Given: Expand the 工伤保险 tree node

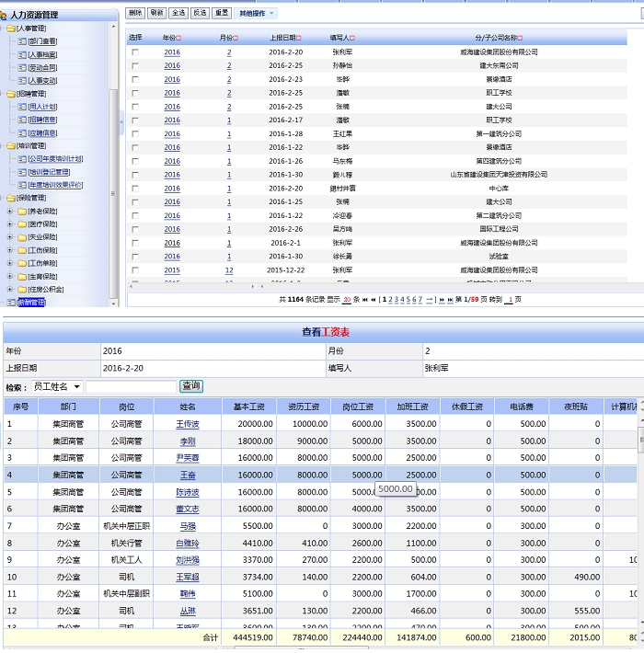Looking at the screenshot, I should point(10,250).
